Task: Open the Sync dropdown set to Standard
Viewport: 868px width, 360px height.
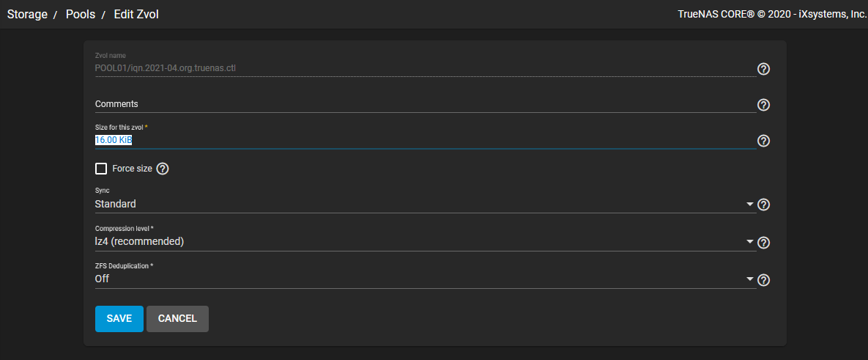Action: coord(425,205)
